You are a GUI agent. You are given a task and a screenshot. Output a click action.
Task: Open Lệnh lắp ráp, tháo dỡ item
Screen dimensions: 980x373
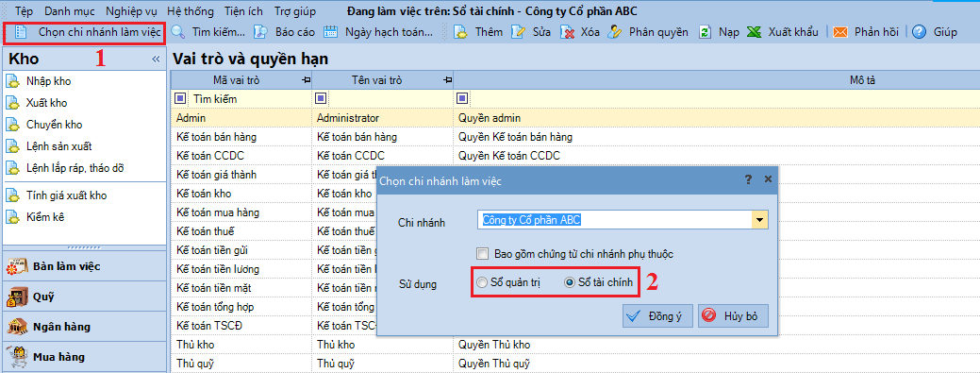[x=75, y=168]
